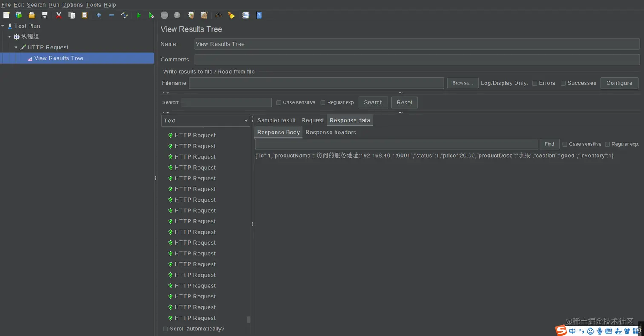644x336 pixels.
Task: Click the Open folder toolbar icon
Action: (32, 15)
